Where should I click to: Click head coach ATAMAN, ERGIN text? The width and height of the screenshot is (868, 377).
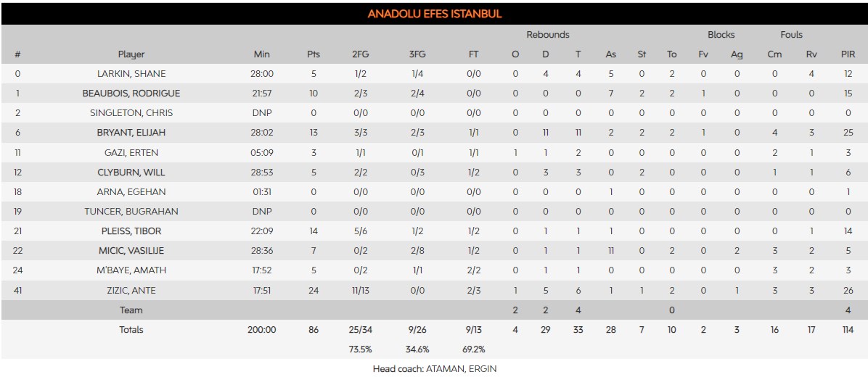coord(434,368)
